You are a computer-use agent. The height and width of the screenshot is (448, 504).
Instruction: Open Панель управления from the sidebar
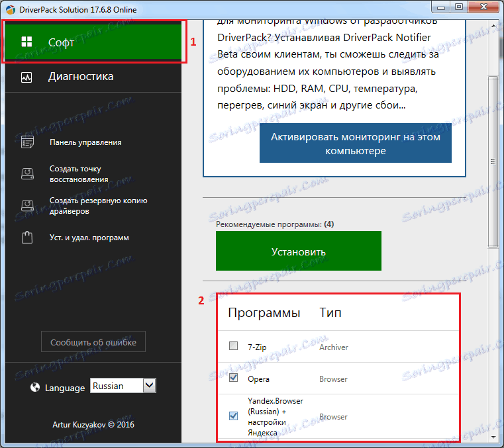click(x=85, y=142)
